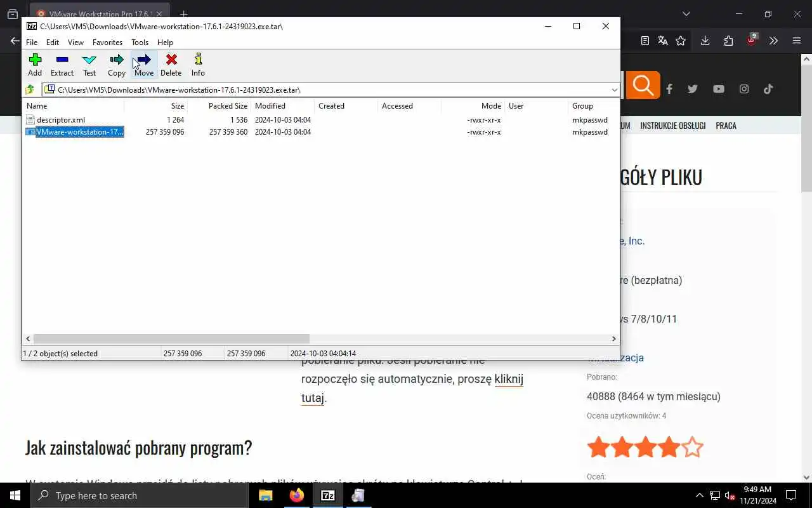Open the Windows Start menu
The width and height of the screenshot is (812, 508).
tap(15, 495)
